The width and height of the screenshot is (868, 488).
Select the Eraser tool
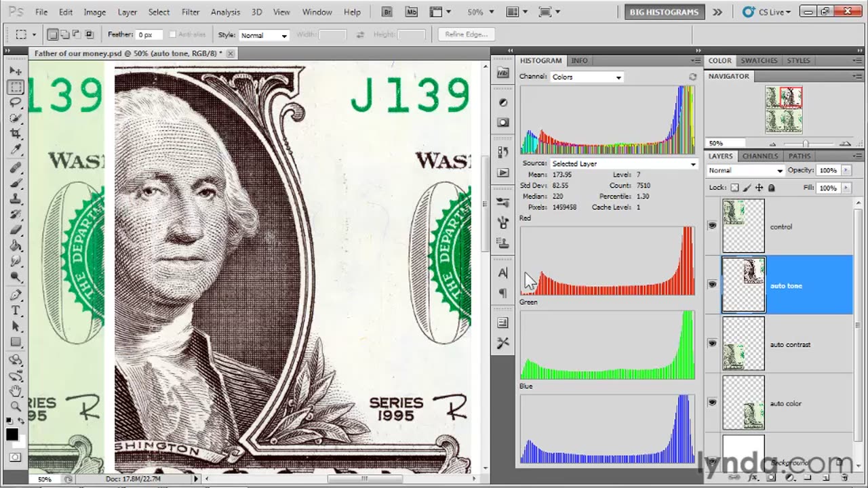coord(16,230)
